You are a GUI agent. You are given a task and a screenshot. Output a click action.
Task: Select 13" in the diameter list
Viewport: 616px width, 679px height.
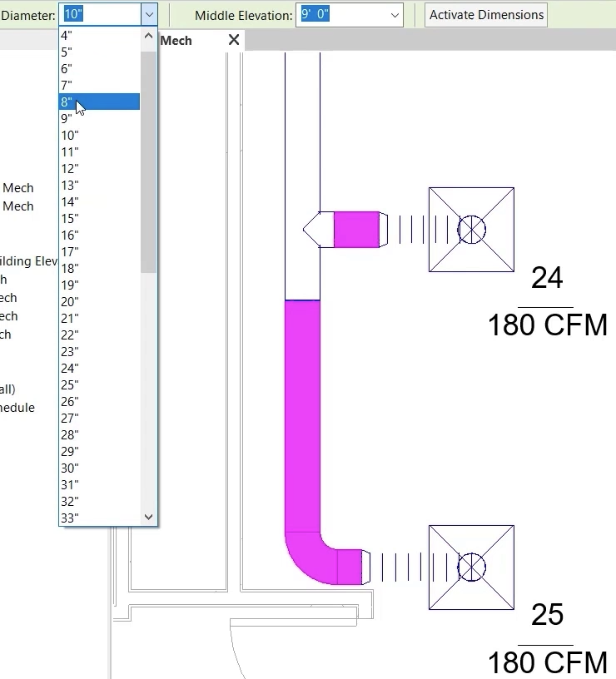99,185
